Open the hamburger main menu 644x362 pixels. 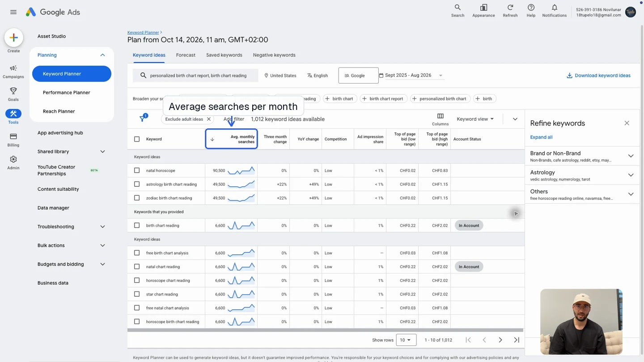[x=13, y=12]
